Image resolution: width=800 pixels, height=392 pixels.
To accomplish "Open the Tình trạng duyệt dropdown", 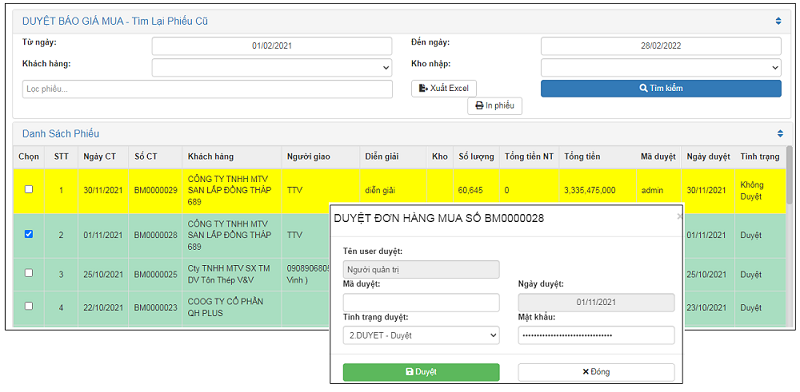I will (421, 335).
